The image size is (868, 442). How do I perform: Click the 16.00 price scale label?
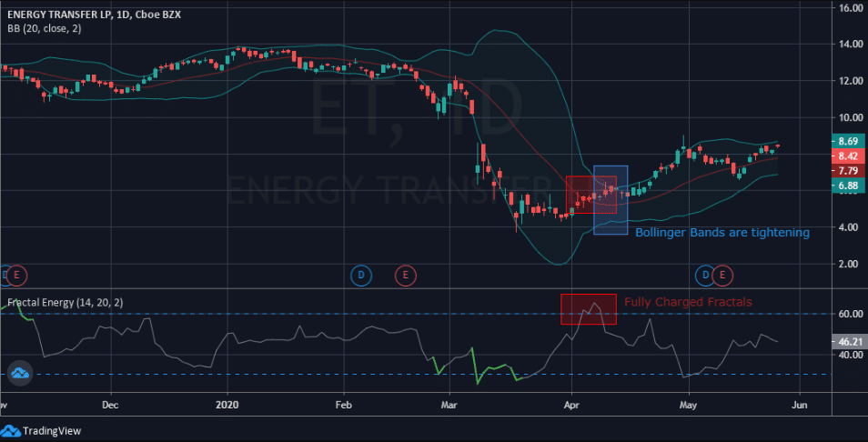[x=851, y=8]
